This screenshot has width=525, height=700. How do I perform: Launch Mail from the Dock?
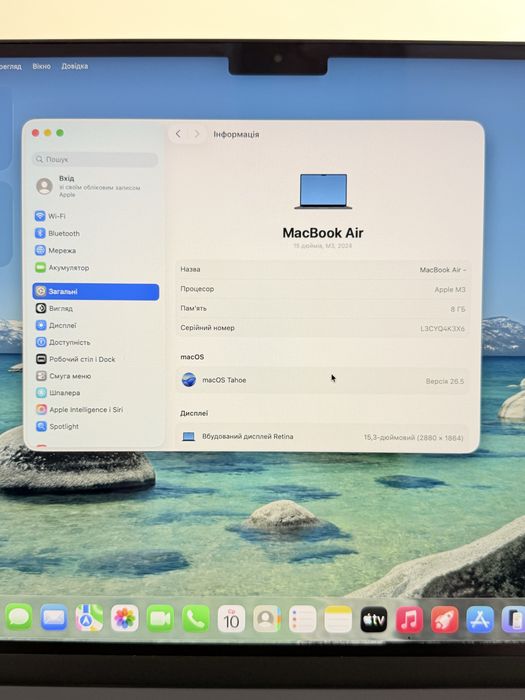pos(54,618)
